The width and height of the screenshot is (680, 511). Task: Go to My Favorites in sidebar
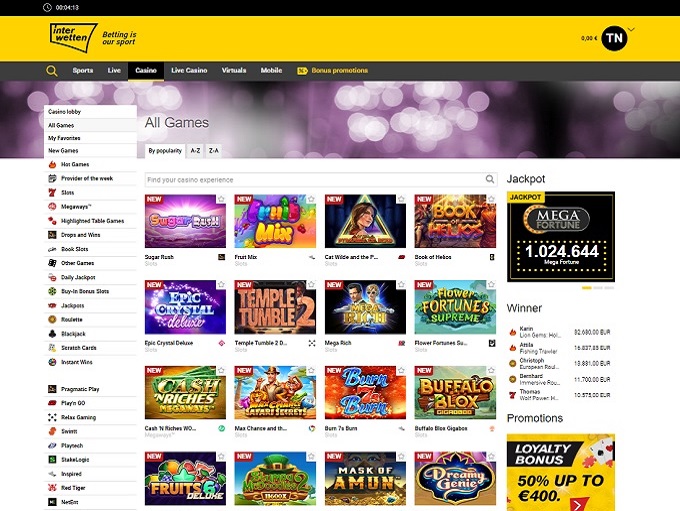66,138
